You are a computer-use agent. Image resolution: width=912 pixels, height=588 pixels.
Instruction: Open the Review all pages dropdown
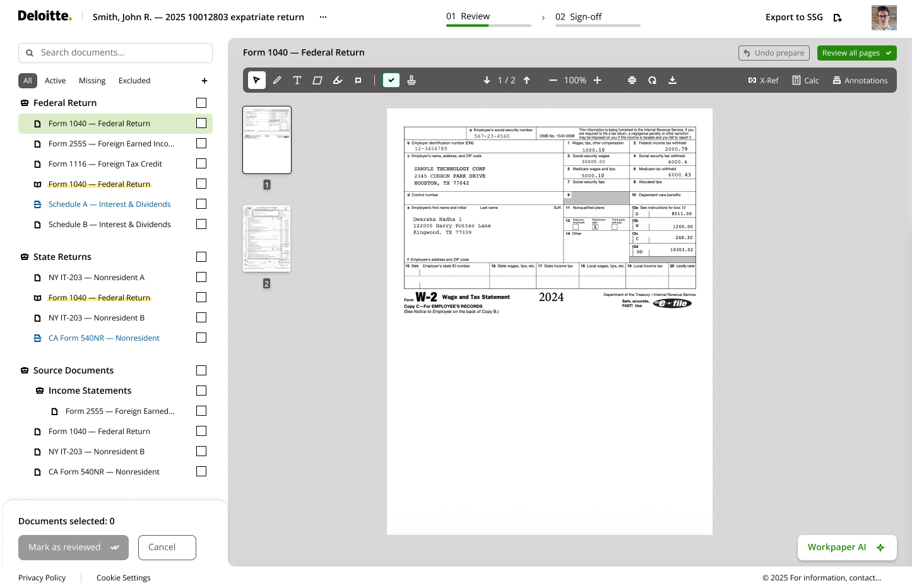[x=857, y=53]
